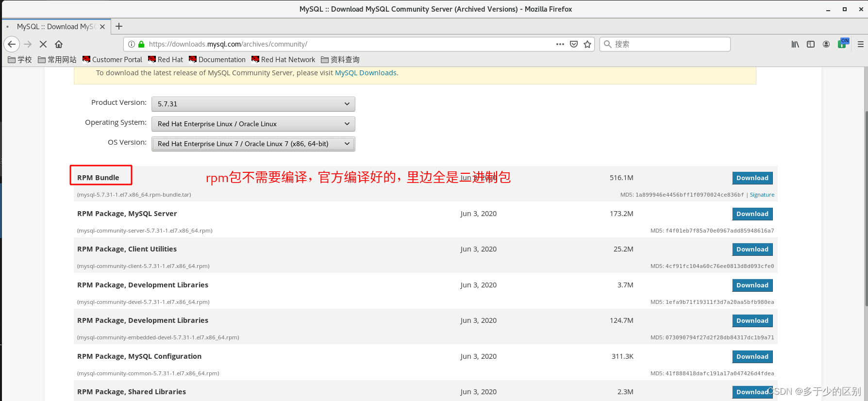Open the Red Hat Network bookmark
Viewport: 868px width, 401px height.
283,60
